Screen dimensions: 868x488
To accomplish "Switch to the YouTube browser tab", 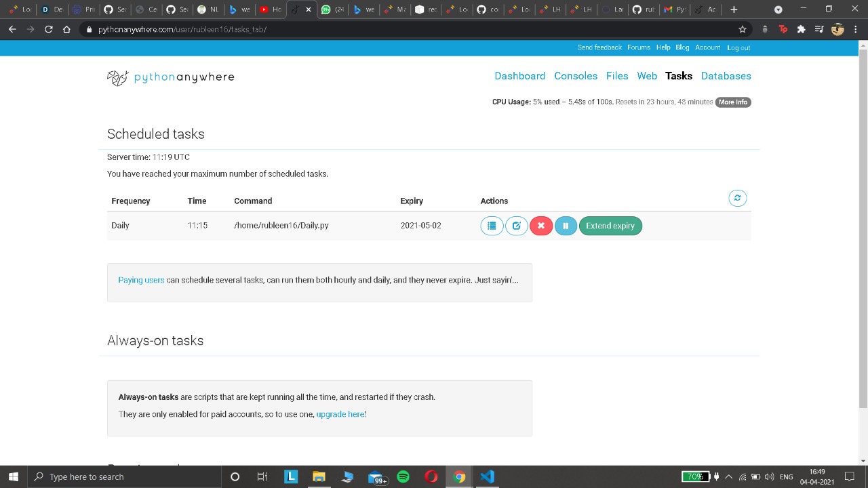I will click(271, 9).
